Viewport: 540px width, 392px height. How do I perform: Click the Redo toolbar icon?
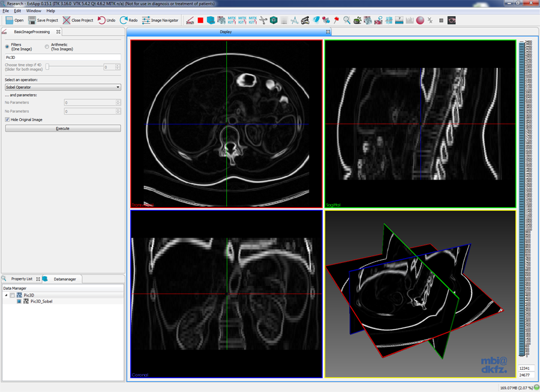coord(124,20)
